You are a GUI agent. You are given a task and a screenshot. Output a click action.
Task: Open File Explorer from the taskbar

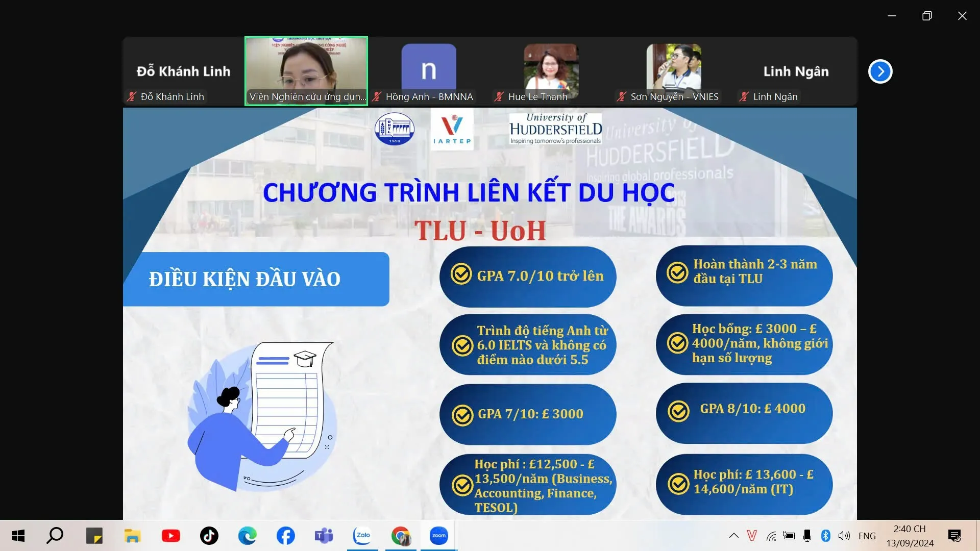(x=132, y=536)
